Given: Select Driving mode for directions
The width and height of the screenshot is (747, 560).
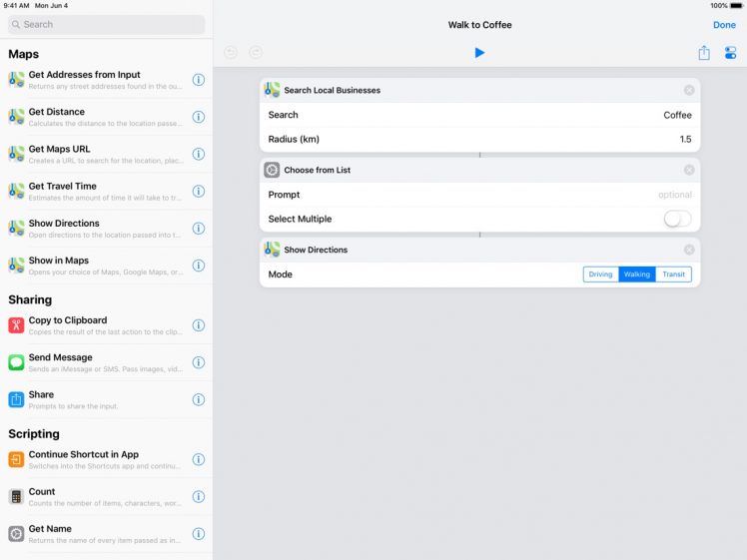Looking at the screenshot, I should click(x=600, y=275).
